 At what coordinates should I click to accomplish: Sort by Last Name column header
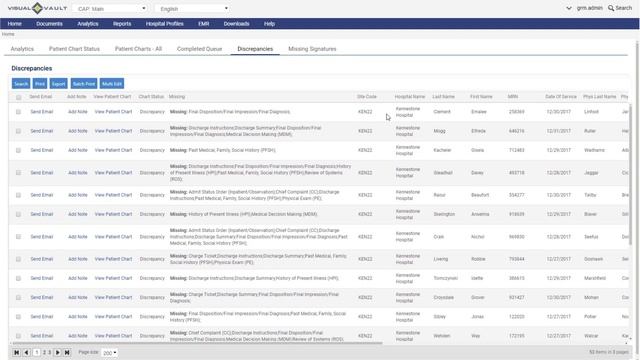pos(443,97)
